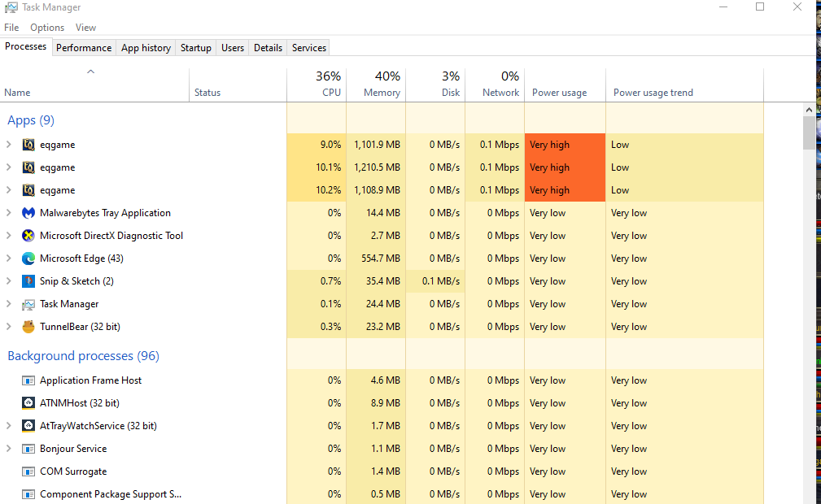Switch to the Details tab
This screenshot has height=504, width=821.
tap(268, 48)
